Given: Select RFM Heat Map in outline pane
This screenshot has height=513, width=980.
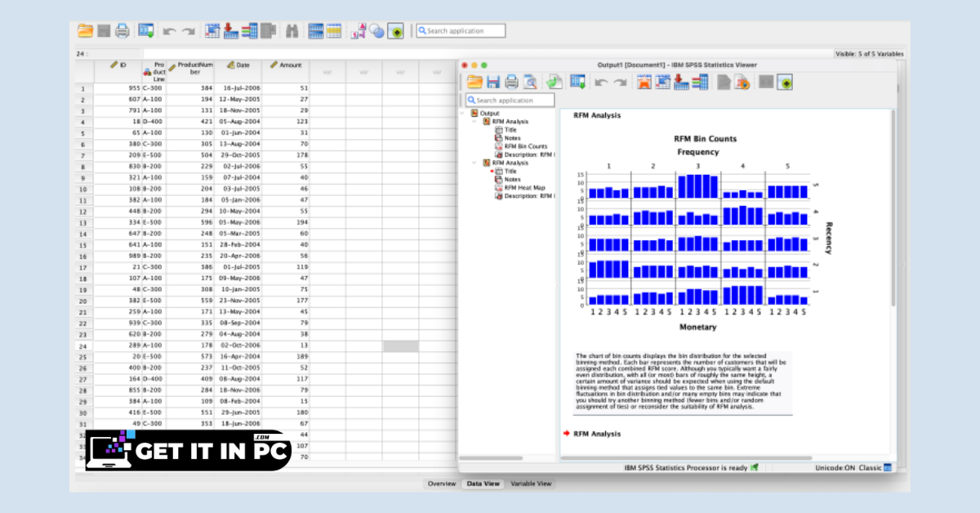Looking at the screenshot, I should [524, 187].
